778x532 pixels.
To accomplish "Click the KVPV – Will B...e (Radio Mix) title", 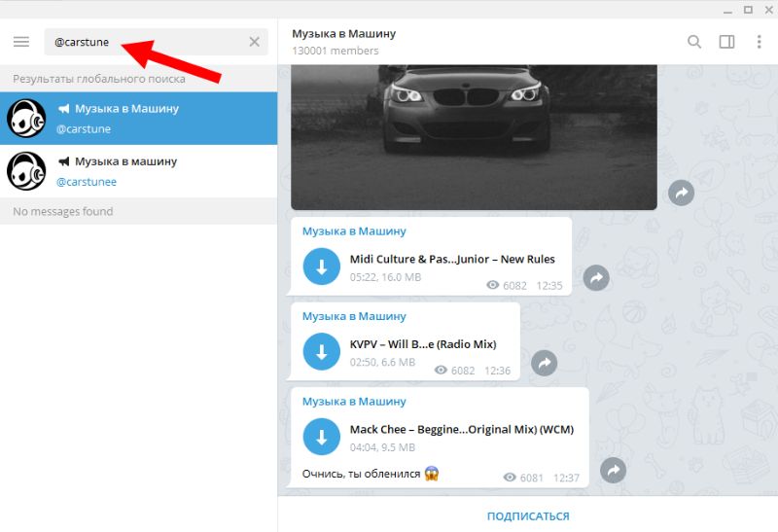I will click(x=423, y=344).
